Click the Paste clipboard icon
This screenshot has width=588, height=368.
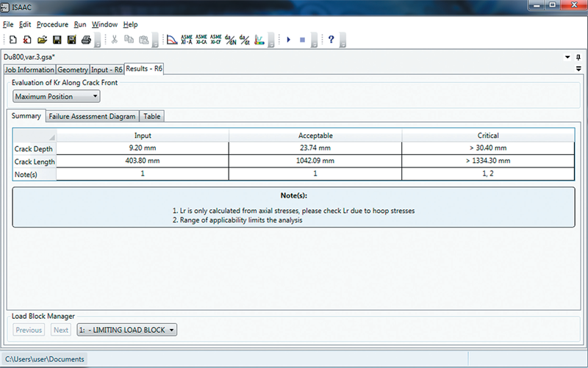143,40
